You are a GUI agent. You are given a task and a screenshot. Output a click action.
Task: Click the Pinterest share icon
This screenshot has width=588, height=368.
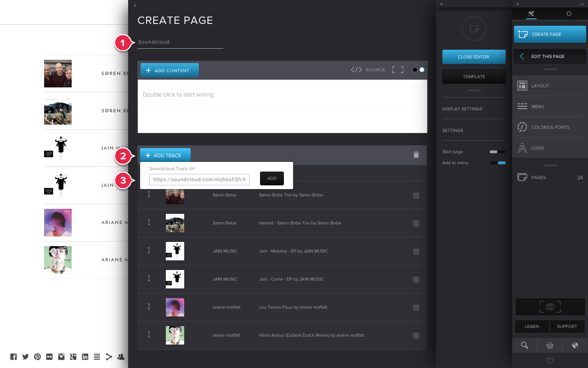37,356
